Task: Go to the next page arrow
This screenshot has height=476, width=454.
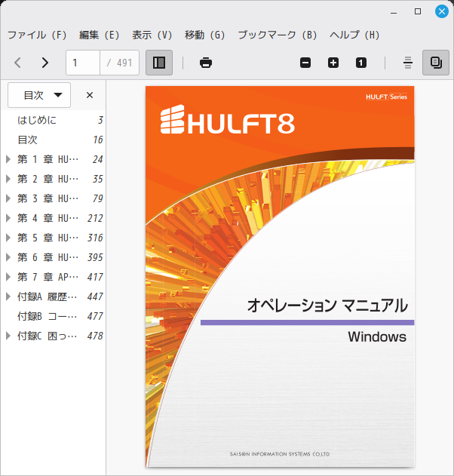Action: pos(44,63)
